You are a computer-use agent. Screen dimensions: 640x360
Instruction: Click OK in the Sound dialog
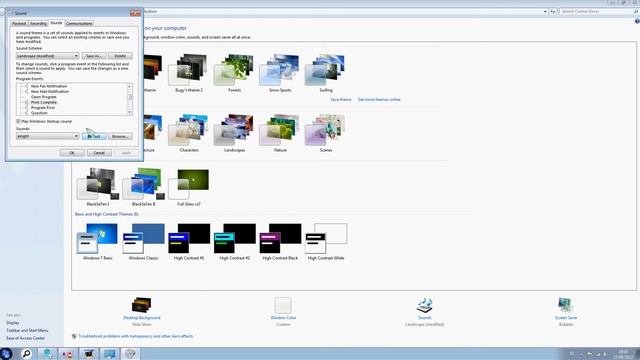tap(72, 153)
